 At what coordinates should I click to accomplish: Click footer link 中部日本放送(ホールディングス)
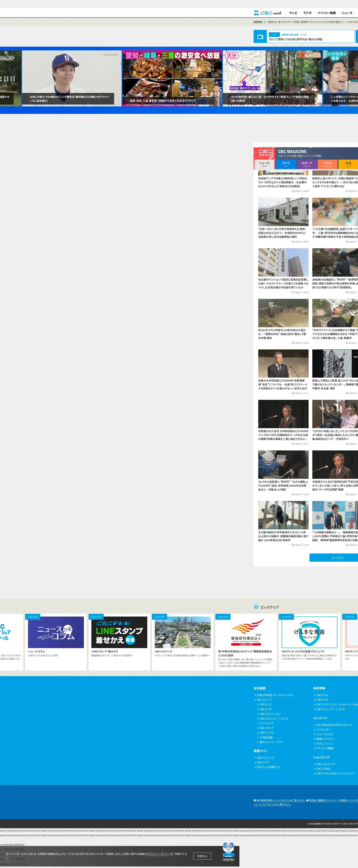point(275,695)
